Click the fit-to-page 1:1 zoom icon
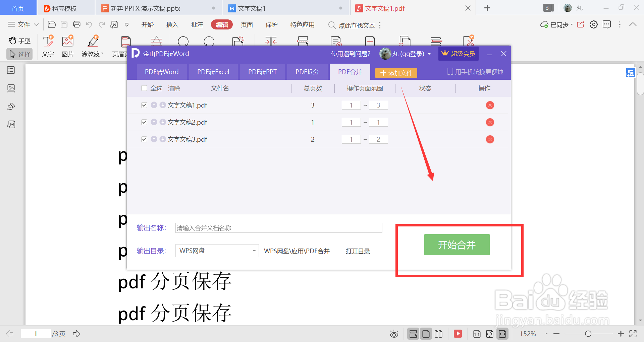Image resolution: width=644 pixels, height=342 pixels. (477, 333)
